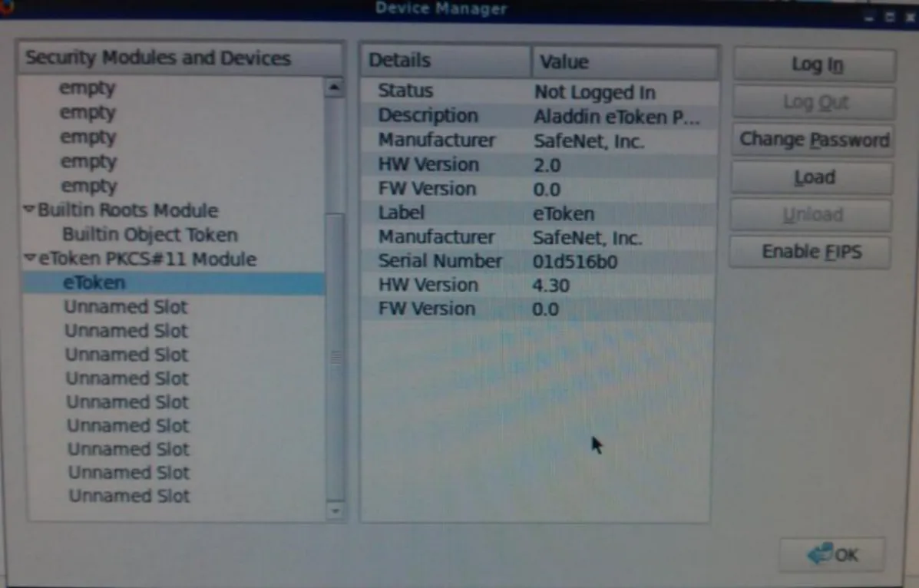Click Load to add a module
This screenshot has width=919, height=588.
(x=813, y=177)
